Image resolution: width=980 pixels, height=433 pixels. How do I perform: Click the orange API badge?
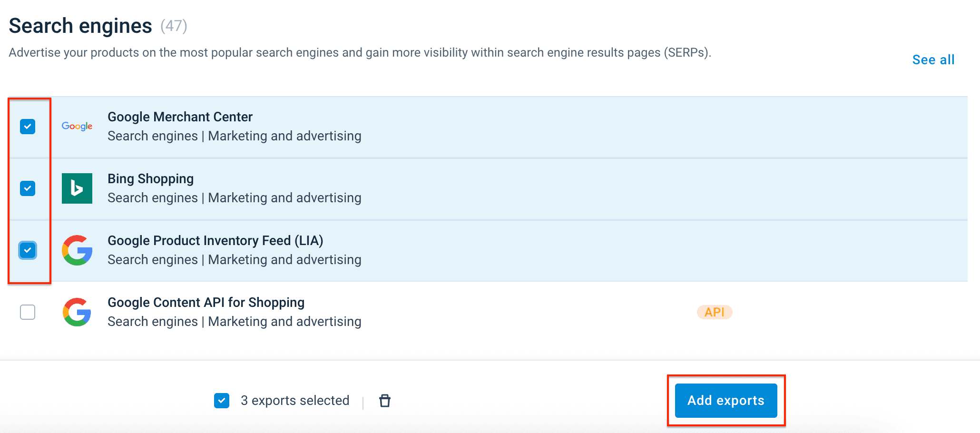(x=714, y=312)
